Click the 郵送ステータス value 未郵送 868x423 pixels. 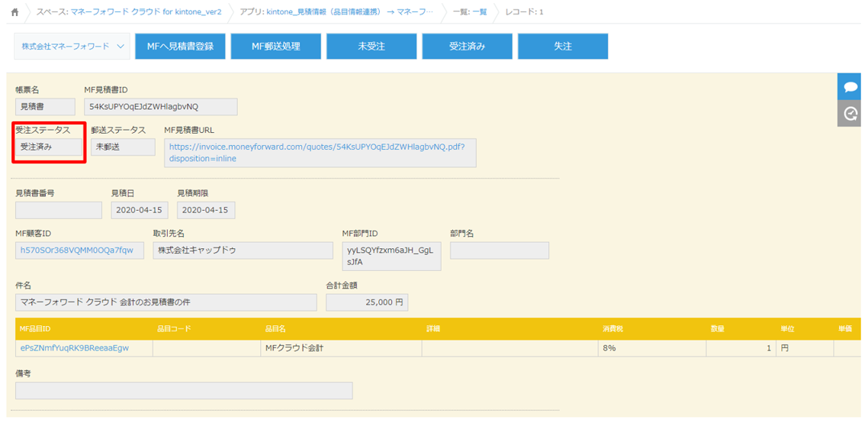[x=124, y=147]
